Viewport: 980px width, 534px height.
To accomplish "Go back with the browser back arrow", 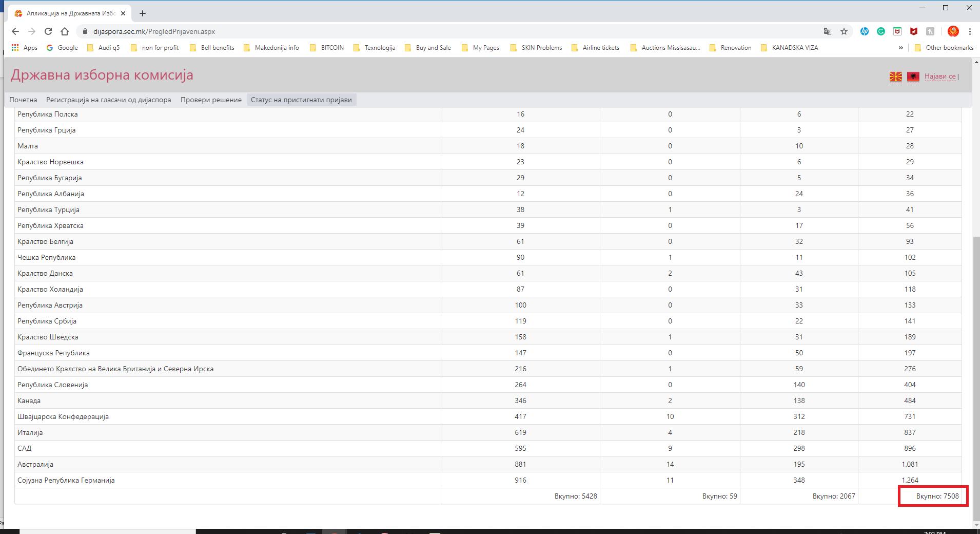I will tap(15, 31).
